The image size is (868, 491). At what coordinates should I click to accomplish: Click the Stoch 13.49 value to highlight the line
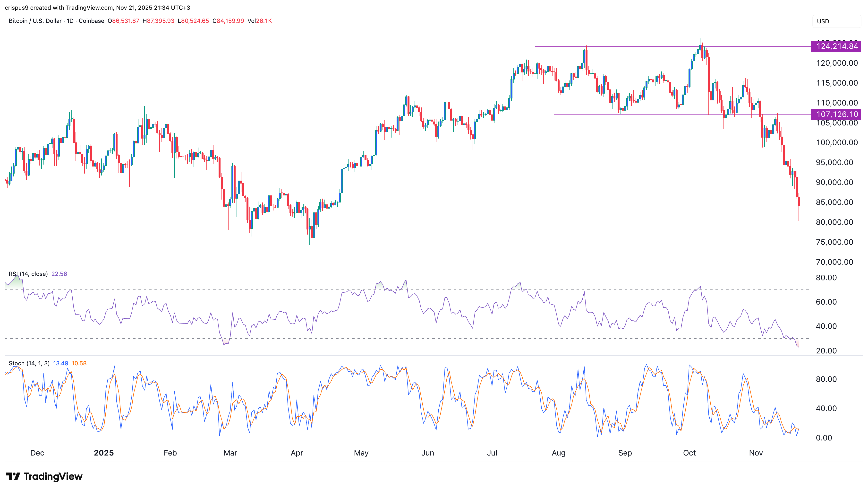click(x=61, y=364)
